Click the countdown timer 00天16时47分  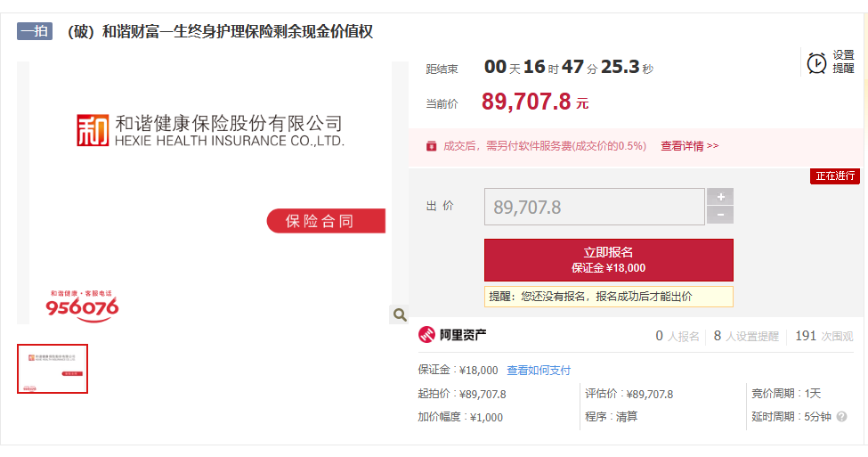(569, 67)
